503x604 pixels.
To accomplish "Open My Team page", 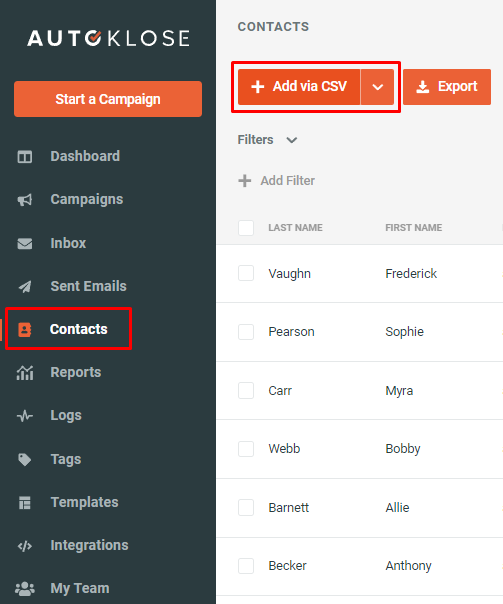I will tap(80, 589).
